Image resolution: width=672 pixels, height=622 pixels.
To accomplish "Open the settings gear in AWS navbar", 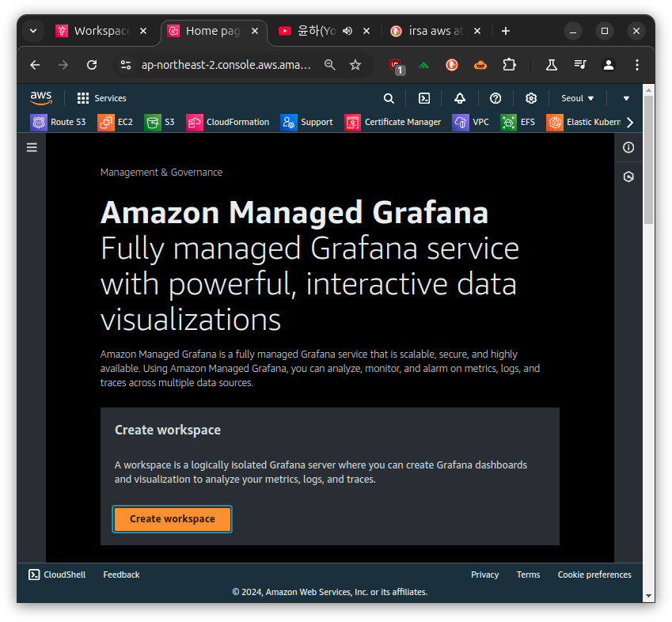I will tap(531, 99).
